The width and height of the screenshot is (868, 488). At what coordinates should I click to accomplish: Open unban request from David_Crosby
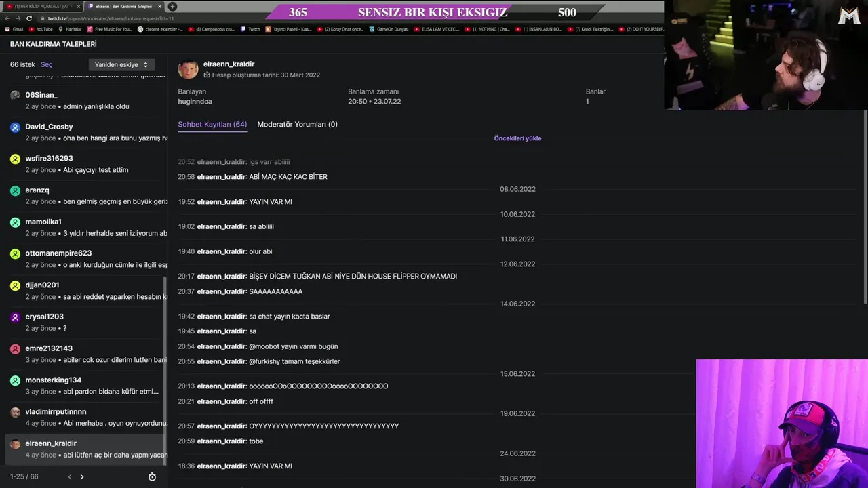85,132
